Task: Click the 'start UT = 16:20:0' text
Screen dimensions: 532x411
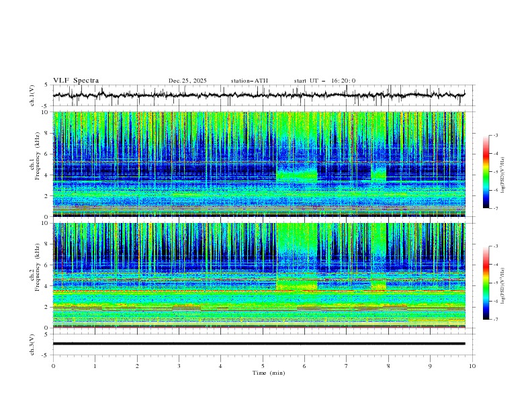Action: [324, 81]
